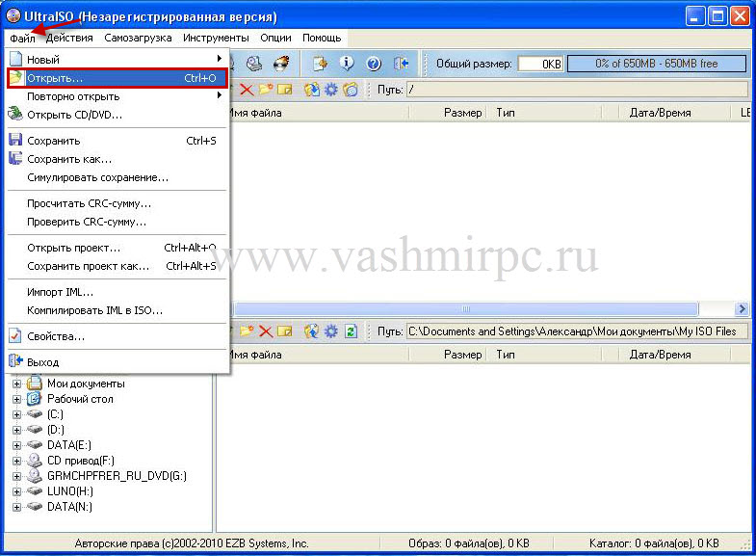Choose Открыть... in the File menu
Screen dimensions: 756x556
(117, 78)
